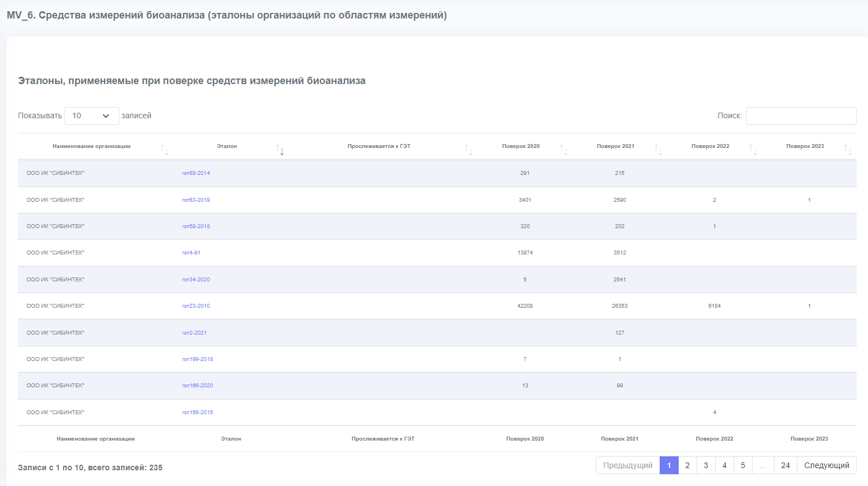Open the гэт88-2014 link
This screenshot has height=486, width=868.
196,173
